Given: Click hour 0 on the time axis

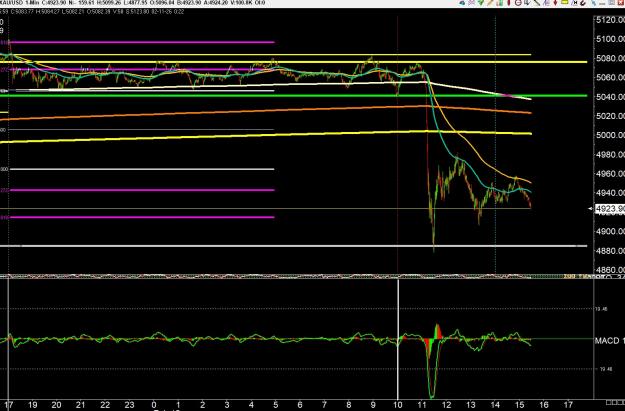Looking at the screenshot, I should coord(154,405).
